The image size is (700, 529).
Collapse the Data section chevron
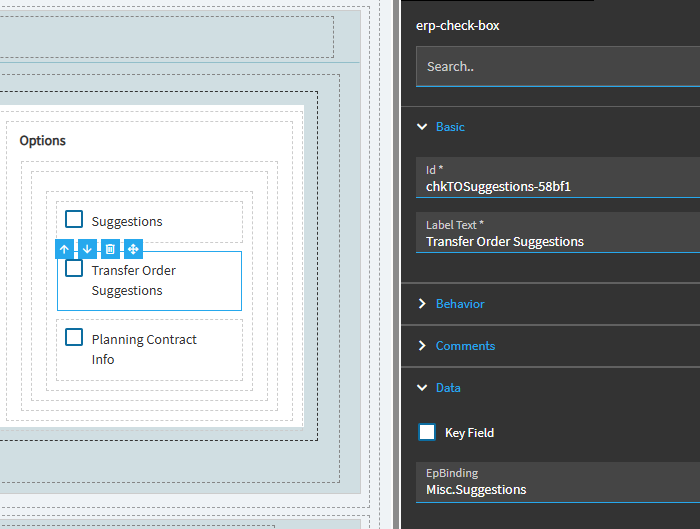(x=422, y=387)
